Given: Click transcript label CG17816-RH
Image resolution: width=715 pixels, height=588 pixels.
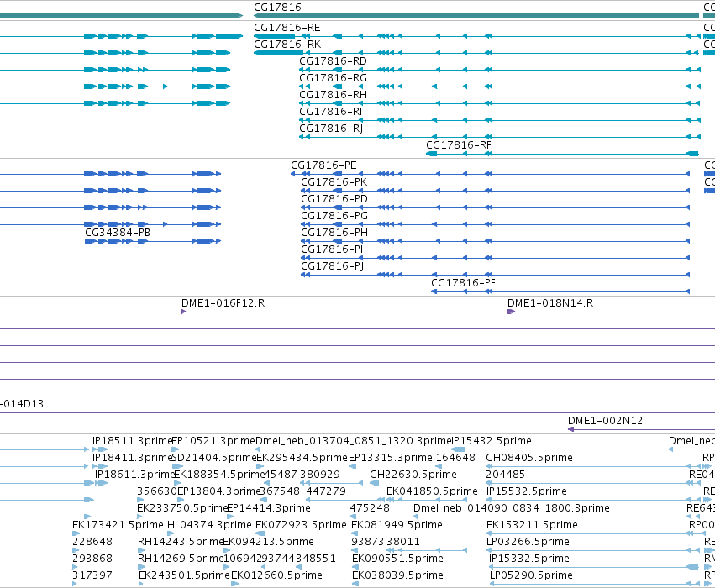Looking at the screenshot, I should (x=333, y=95).
